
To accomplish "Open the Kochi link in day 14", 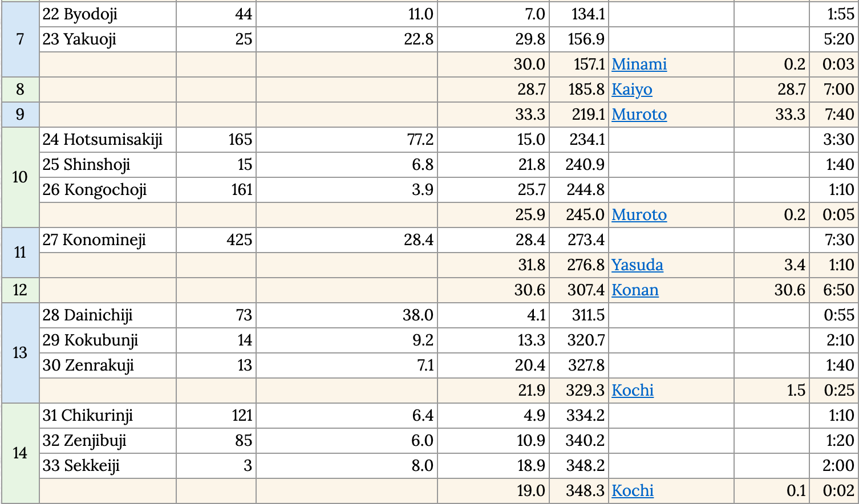I will tap(633, 491).
